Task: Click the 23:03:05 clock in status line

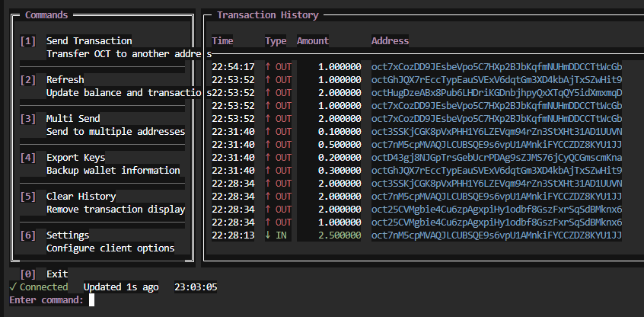Action: tap(196, 287)
